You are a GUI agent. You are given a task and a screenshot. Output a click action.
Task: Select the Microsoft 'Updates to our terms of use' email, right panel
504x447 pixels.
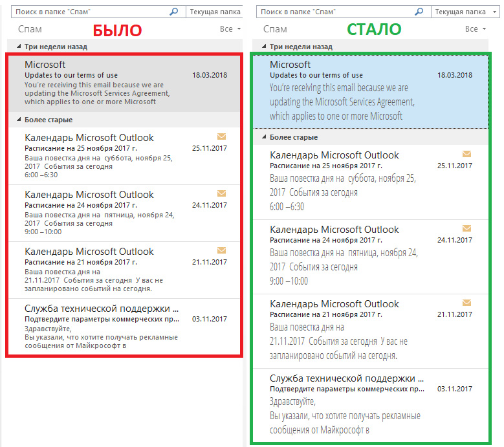pos(371,92)
